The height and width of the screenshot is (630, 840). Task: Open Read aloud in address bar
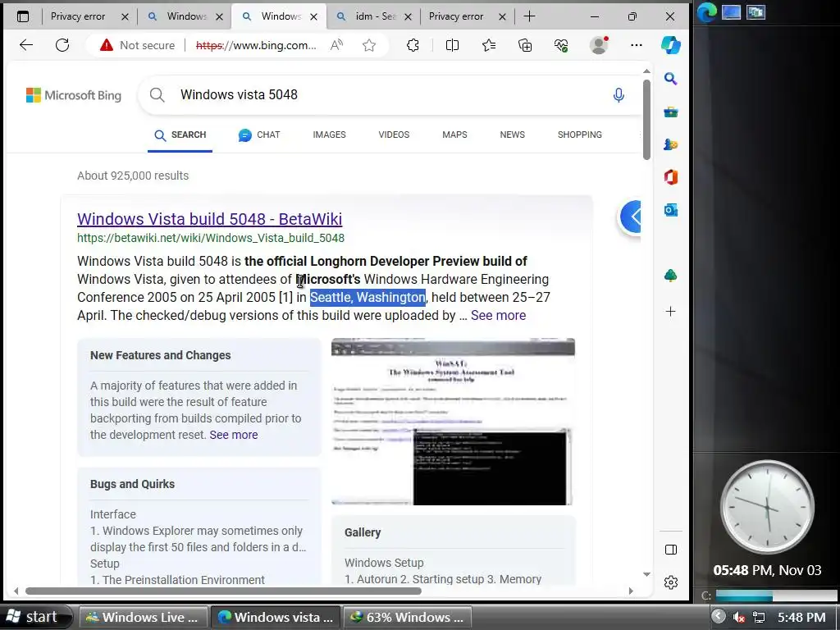tap(336, 45)
